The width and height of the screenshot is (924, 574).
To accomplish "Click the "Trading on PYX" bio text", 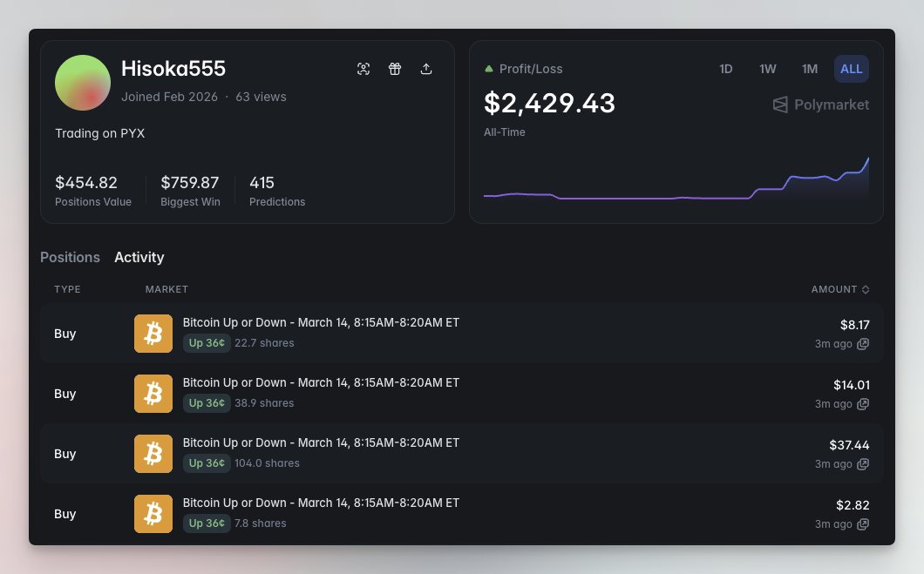I will click(x=99, y=133).
